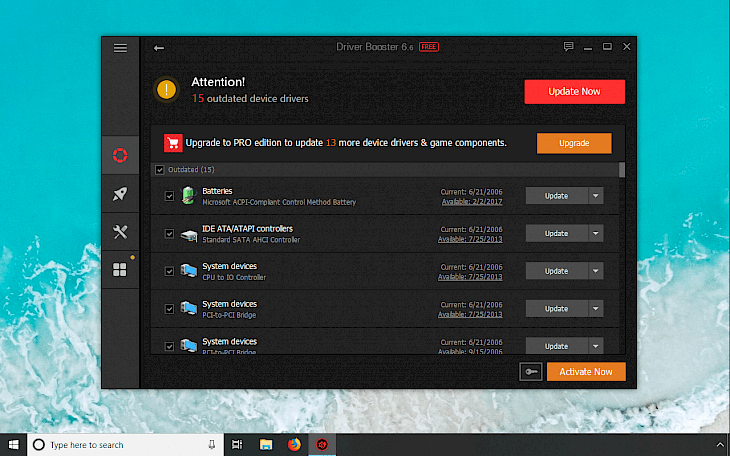Screen dimensions: 730x456
Task: Open the Tools wrench sidebar icon
Action: pyautogui.click(x=120, y=232)
